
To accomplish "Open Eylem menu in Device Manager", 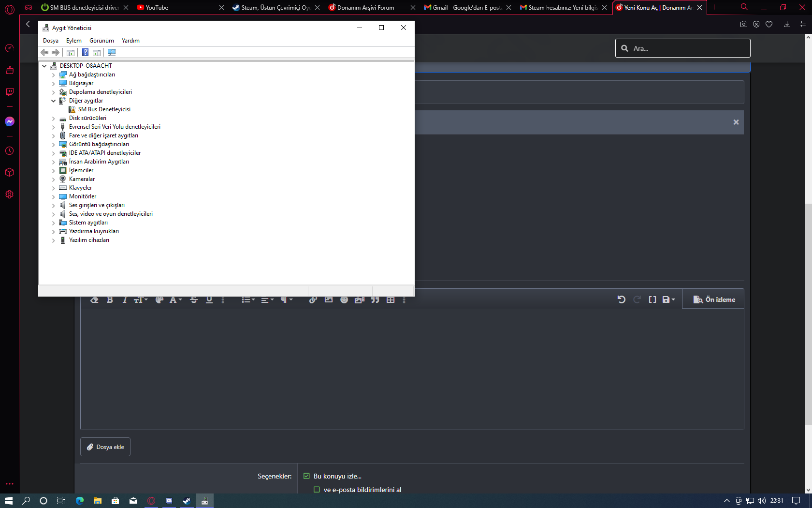I will tap(74, 41).
